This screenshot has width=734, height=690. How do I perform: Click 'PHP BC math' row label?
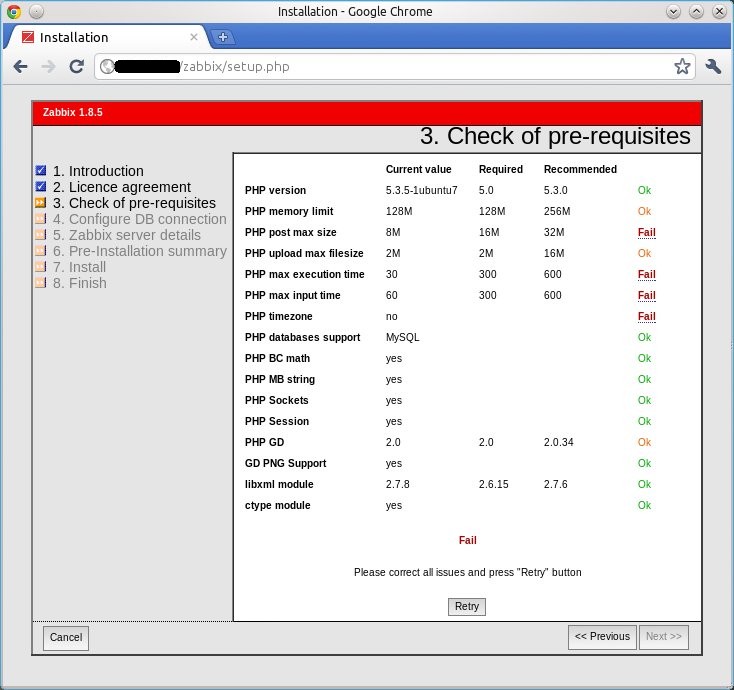pyautogui.click(x=277, y=358)
